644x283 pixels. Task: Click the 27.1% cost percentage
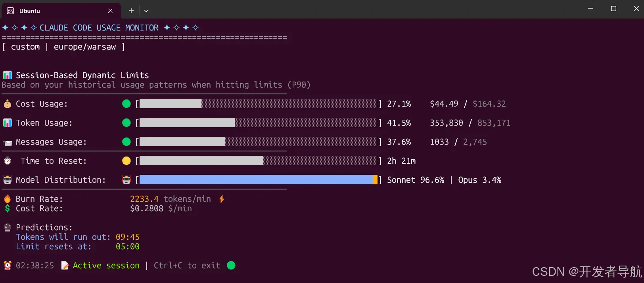(x=399, y=104)
